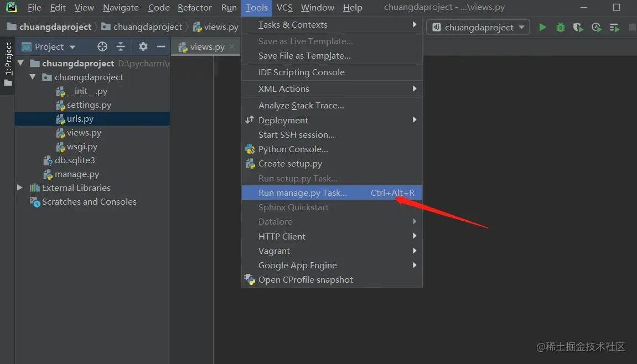Click Create setup.py menu item
The height and width of the screenshot is (364, 637).
point(332,164)
